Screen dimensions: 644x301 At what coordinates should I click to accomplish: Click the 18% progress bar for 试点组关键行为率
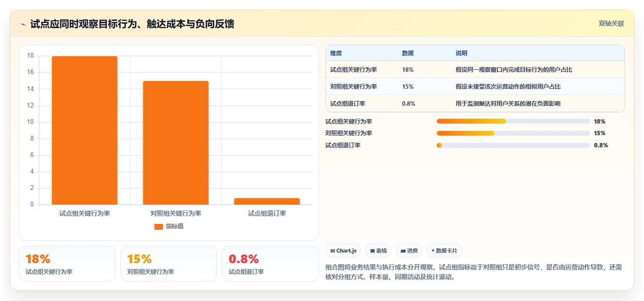(513, 121)
